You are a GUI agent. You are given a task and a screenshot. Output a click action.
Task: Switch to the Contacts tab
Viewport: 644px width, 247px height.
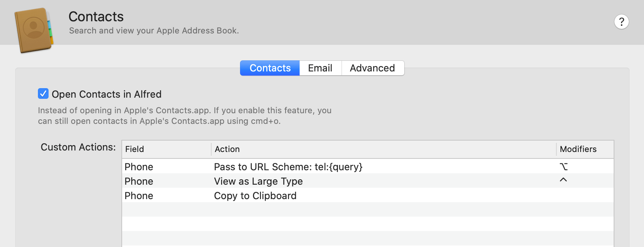[270, 68]
